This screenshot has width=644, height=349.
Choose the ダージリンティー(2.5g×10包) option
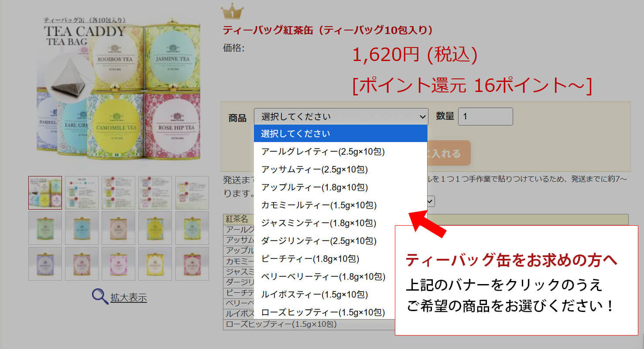coord(316,241)
